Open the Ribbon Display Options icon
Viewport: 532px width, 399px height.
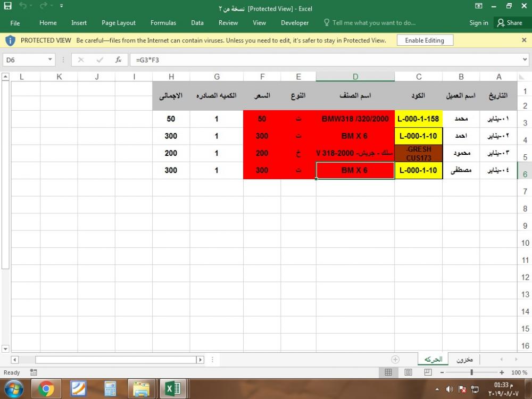[x=478, y=6]
